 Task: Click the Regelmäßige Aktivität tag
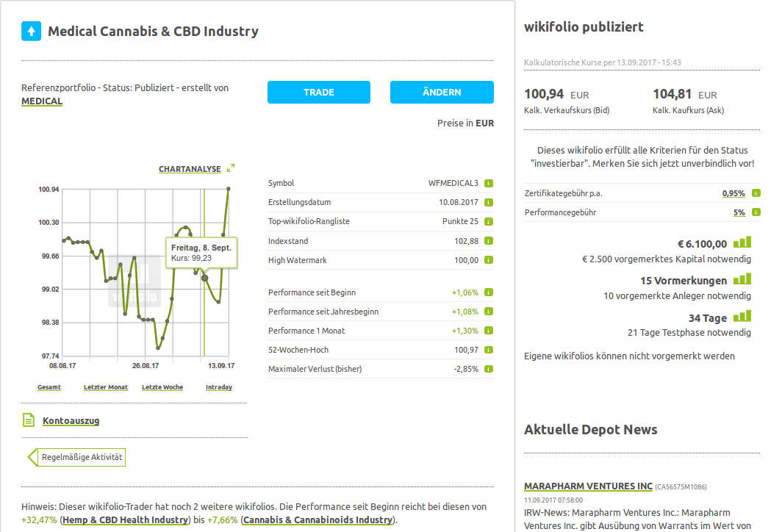[82, 457]
